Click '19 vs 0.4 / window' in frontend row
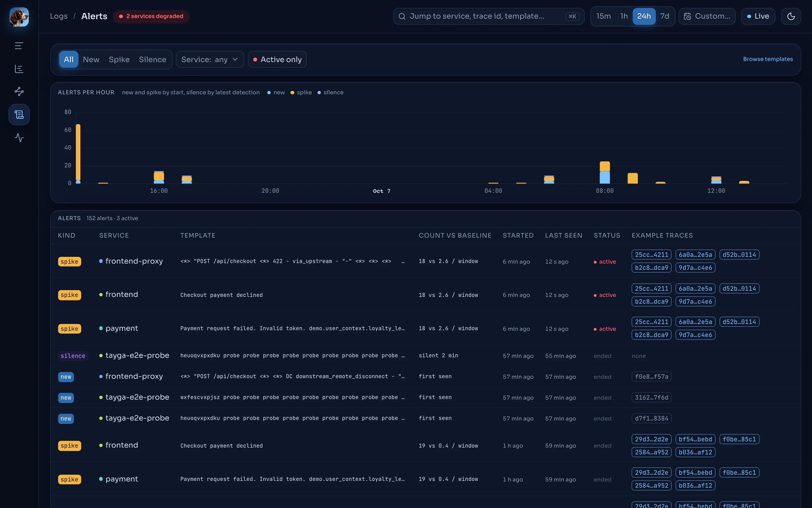The width and height of the screenshot is (812, 508). (448, 446)
